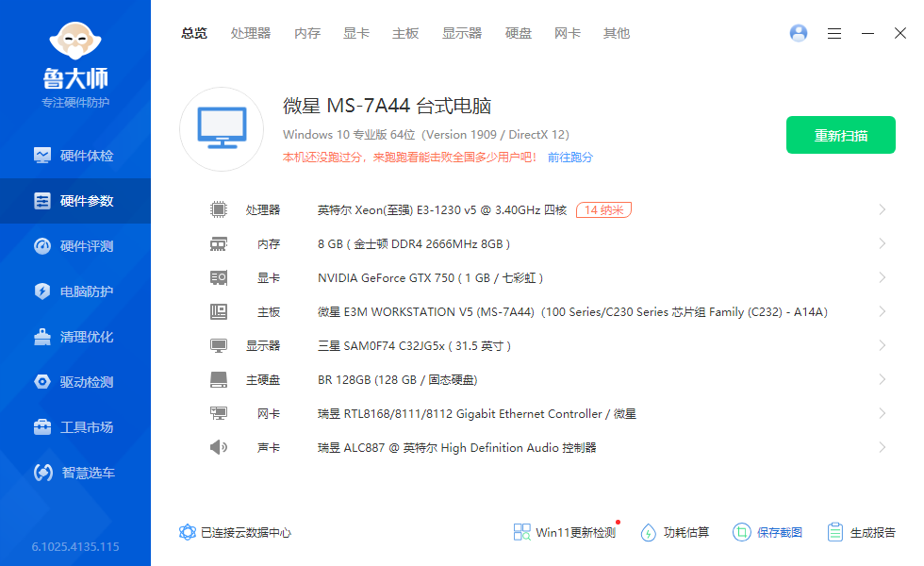Expand the 主板 row chevron
Image resolution: width=924 pixels, height=566 pixels.
point(883,311)
